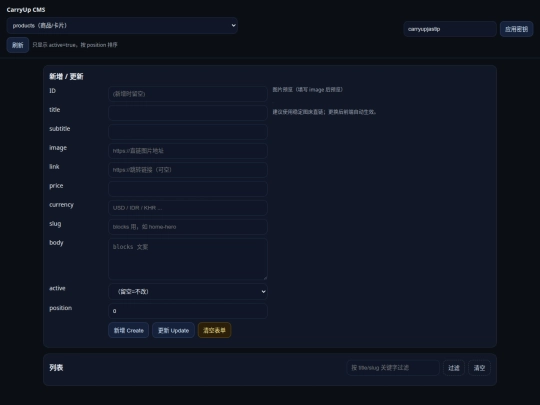Focus the subtitle input field
Image resolution: width=540 pixels, height=405 pixels.
[188, 132]
